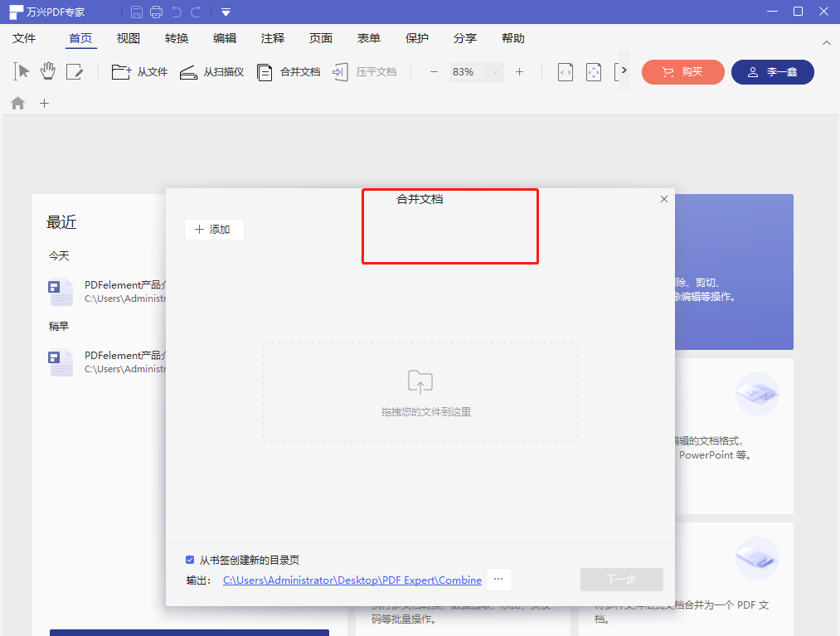Open the 83% zoom level dropdown

(x=476, y=71)
